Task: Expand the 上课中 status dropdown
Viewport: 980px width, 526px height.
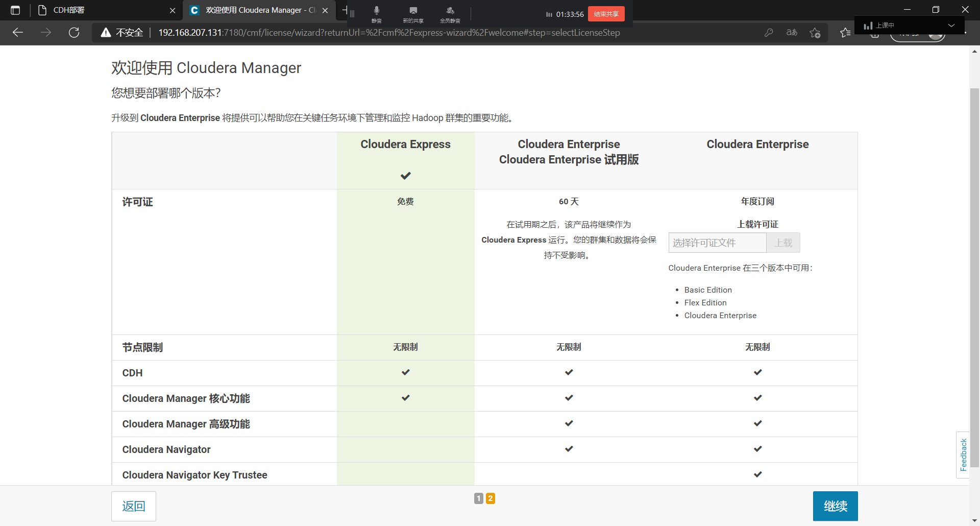Action: 951,25
